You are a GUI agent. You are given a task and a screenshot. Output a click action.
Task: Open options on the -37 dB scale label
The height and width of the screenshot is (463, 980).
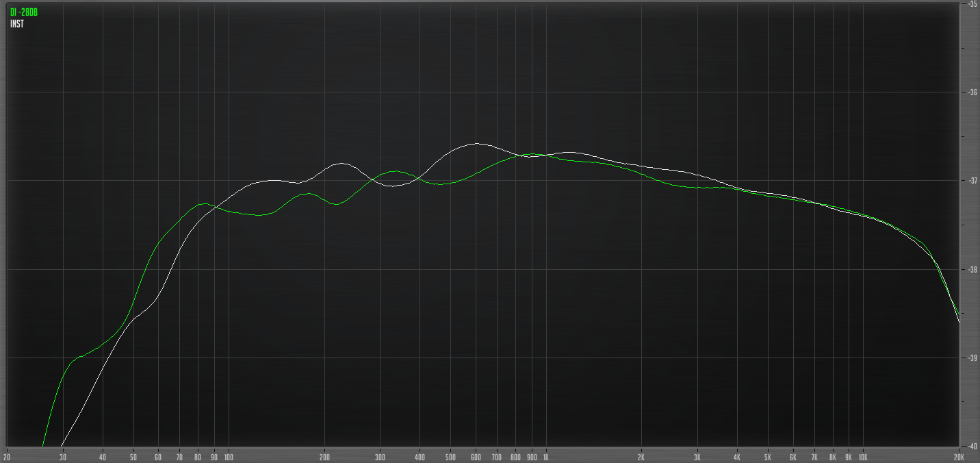(972, 179)
